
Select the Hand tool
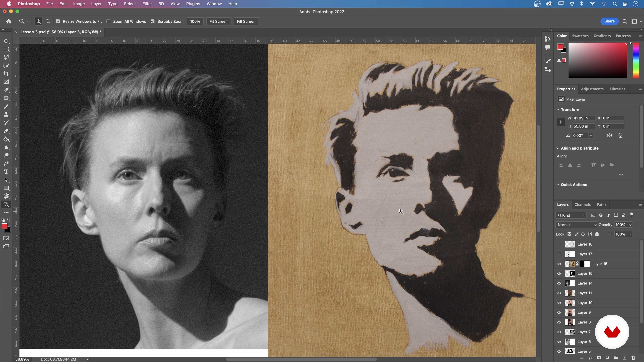[6, 196]
